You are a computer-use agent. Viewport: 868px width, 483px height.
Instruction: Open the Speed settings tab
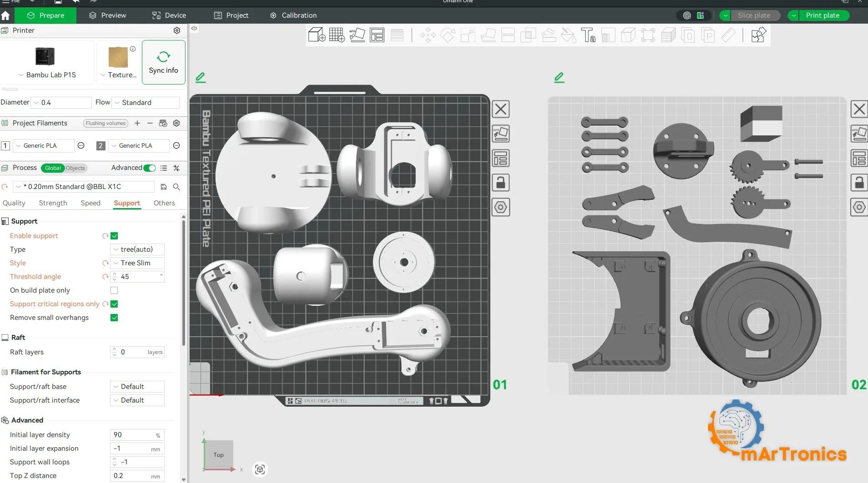point(90,203)
